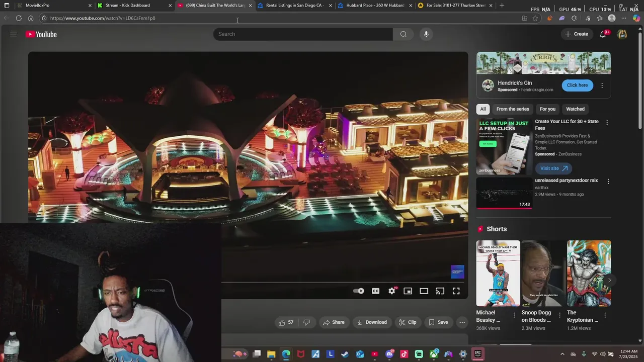
Task: Add page to favorites star
Action: [x=535, y=18]
